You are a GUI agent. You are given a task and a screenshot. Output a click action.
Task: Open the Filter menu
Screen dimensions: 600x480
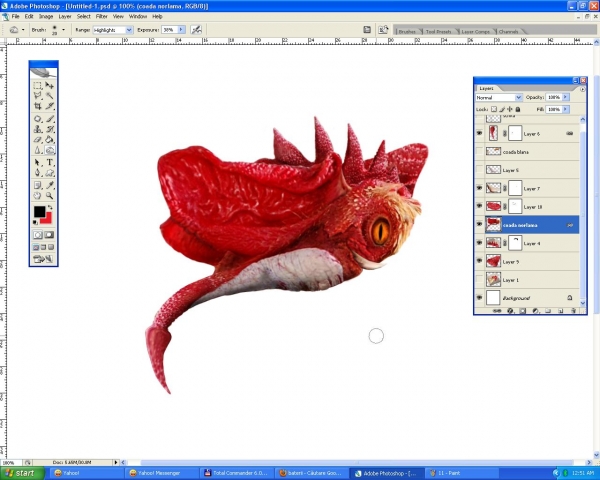pyautogui.click(x=101, y=16)
